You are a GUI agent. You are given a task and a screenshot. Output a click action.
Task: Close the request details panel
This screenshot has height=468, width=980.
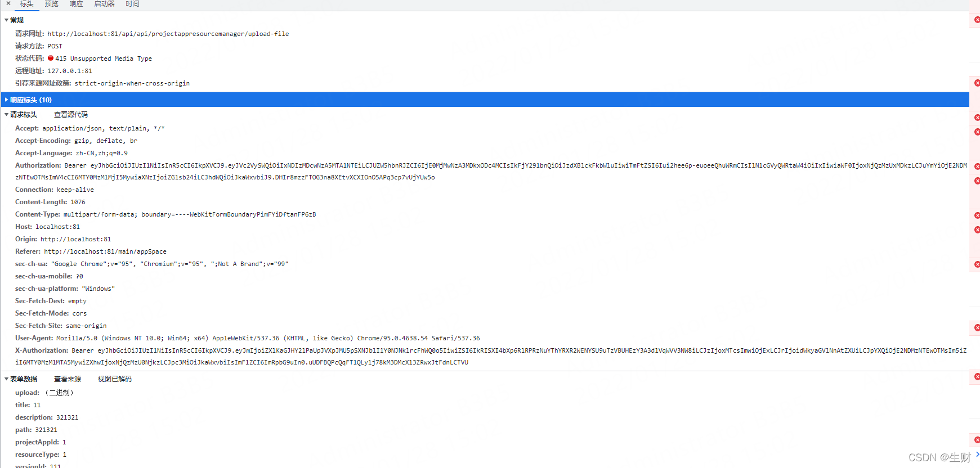[8, 3]
